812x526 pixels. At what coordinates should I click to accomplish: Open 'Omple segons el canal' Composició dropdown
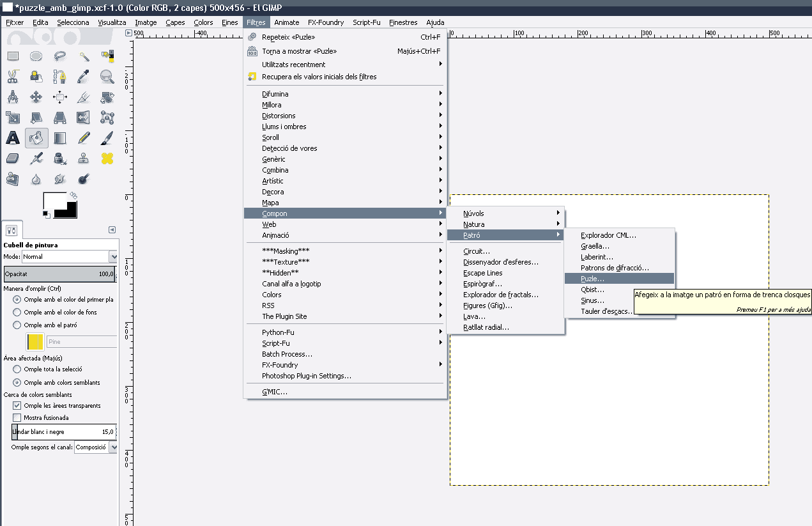tap(96, 447)
